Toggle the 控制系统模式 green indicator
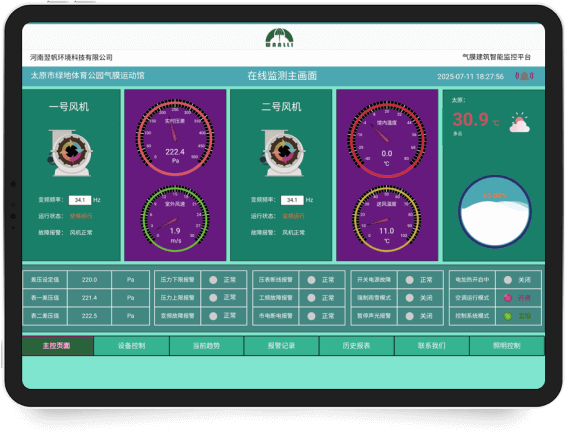This screenshot has height=433, width=566. (508, 316)
